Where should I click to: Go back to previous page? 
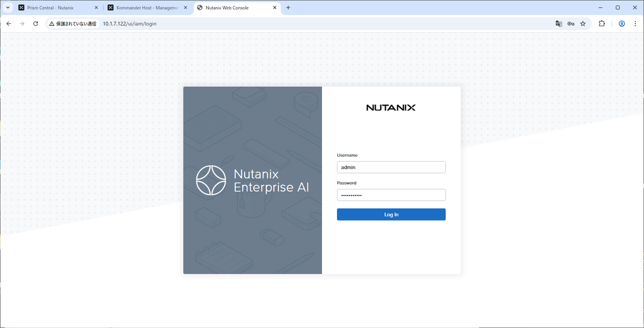(x=8, y=24)
